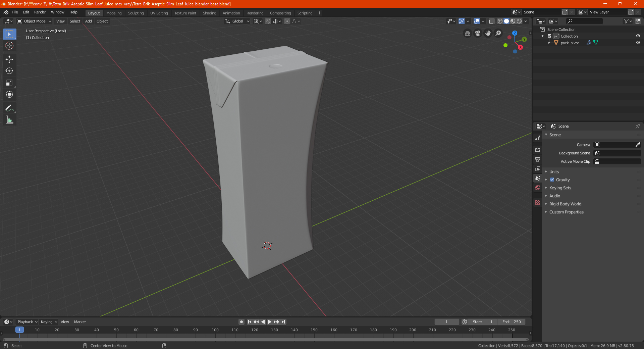Image resolution: width=644 pixels, height=349 pixels.
Task: Choose the Measure tool
Action: 9,120
